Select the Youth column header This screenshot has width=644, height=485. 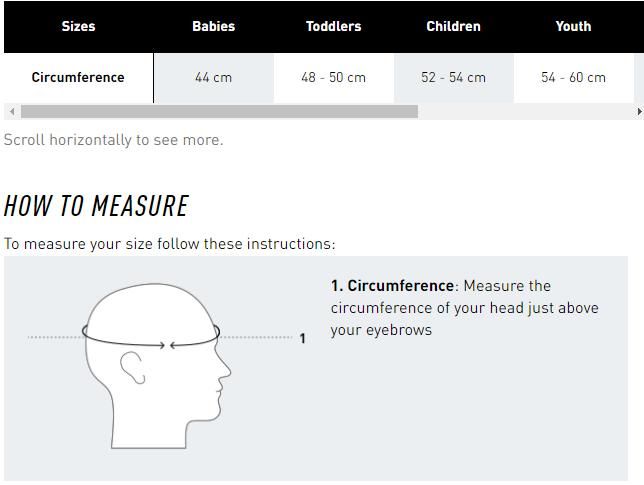573,26
